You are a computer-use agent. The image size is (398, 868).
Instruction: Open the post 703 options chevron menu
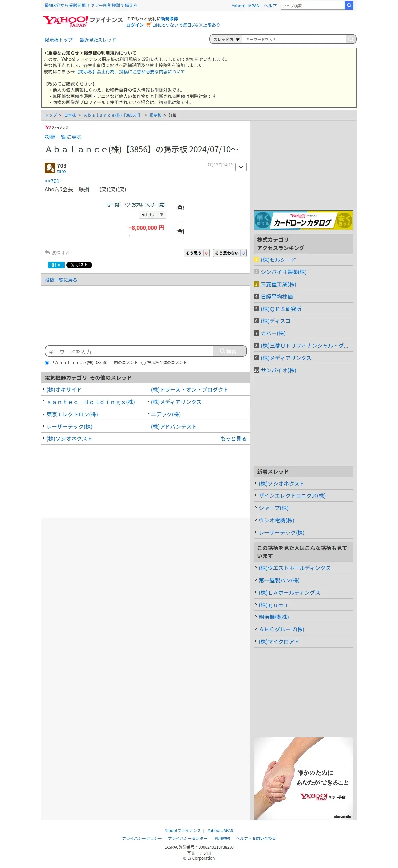241,167
